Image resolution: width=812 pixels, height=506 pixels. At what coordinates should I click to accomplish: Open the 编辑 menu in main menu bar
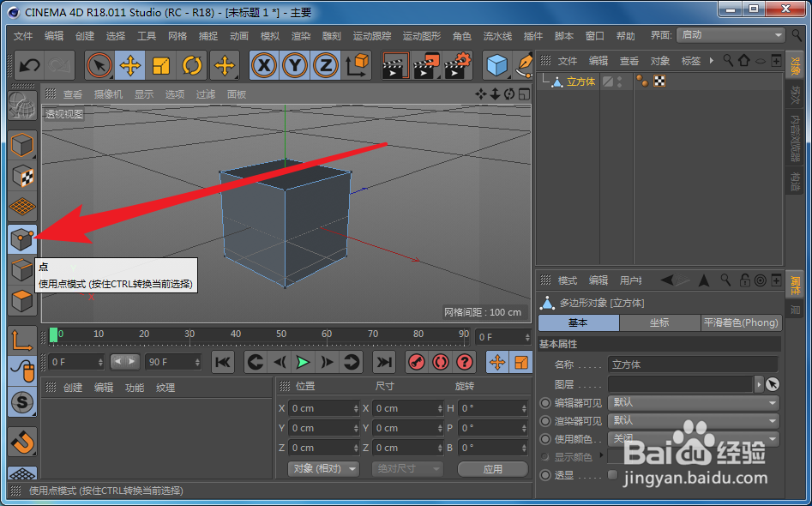pyautogui.click(x=54, y=36)
